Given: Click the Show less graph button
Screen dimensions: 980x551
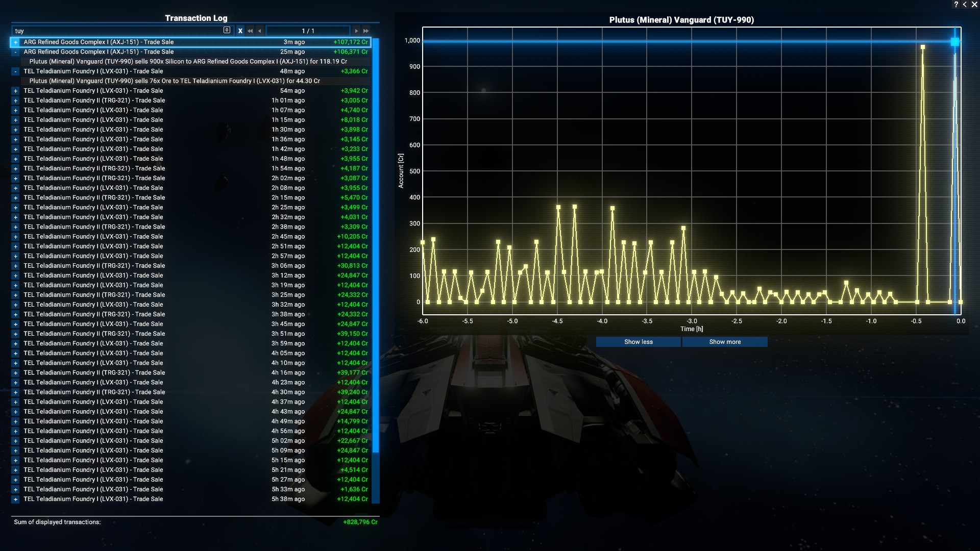Looking at the screenshot, I should point(638,342).
